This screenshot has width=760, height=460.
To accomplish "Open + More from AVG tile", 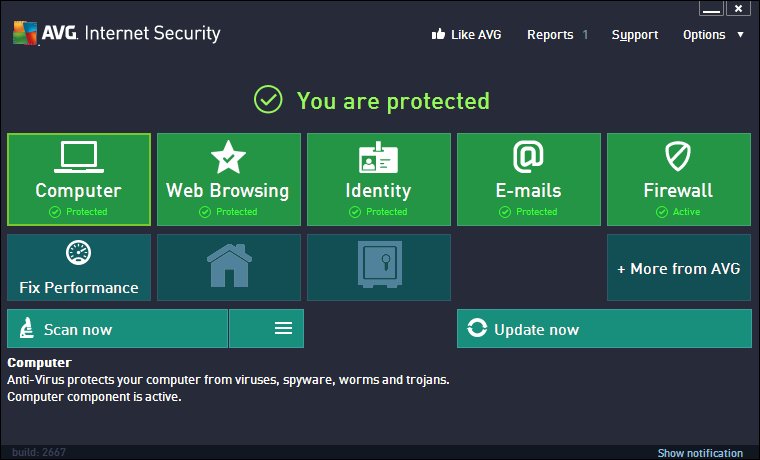I will coord(679,268).
